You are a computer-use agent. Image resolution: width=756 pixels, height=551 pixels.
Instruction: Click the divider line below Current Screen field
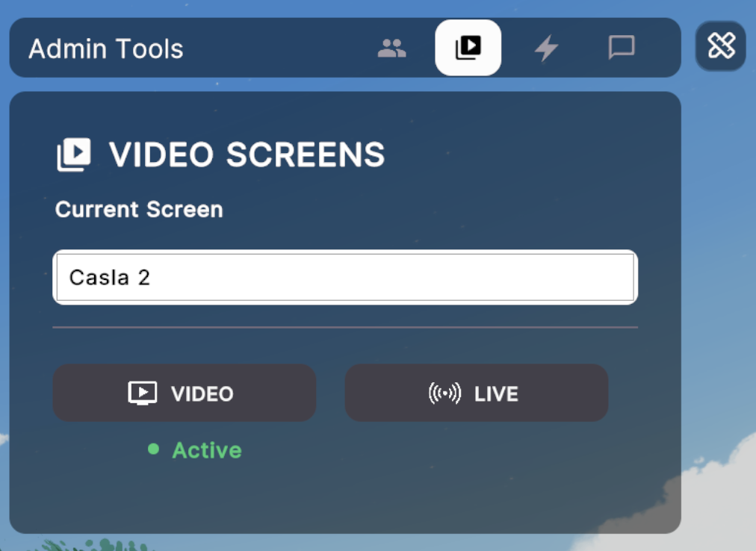[x=345, y=327]
